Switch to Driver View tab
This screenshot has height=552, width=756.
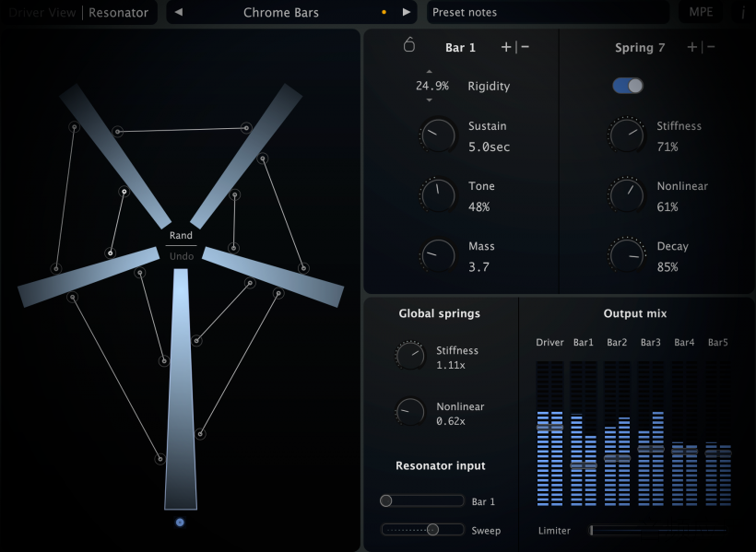(x=42, y=13)
